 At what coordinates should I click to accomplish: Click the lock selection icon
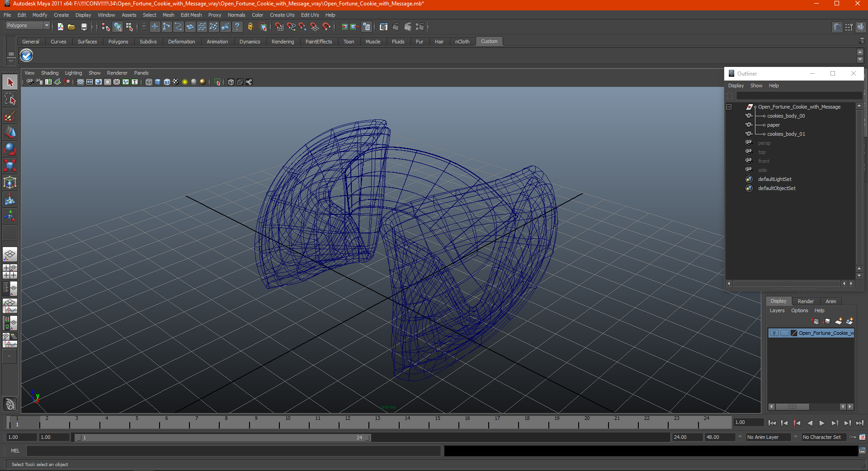click(x=250, y=27)
